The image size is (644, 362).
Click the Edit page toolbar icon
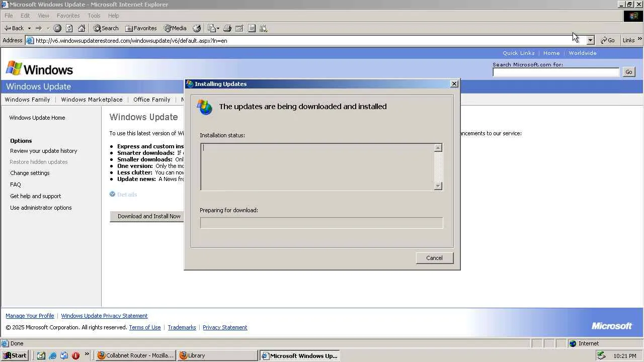(239, 28)
